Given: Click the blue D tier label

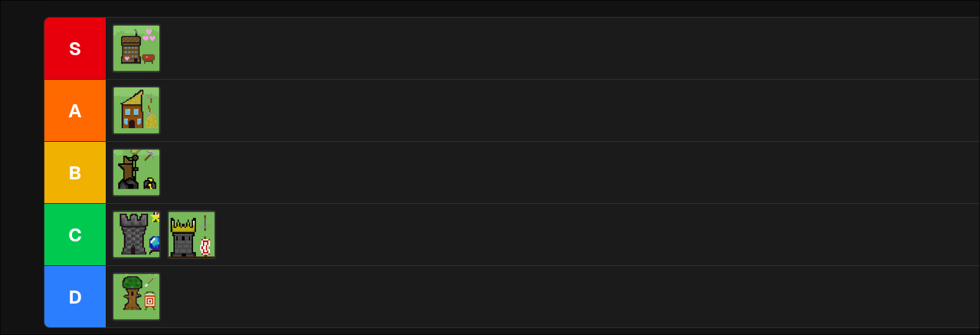Looking at the screenshot, I should [75, 297].
